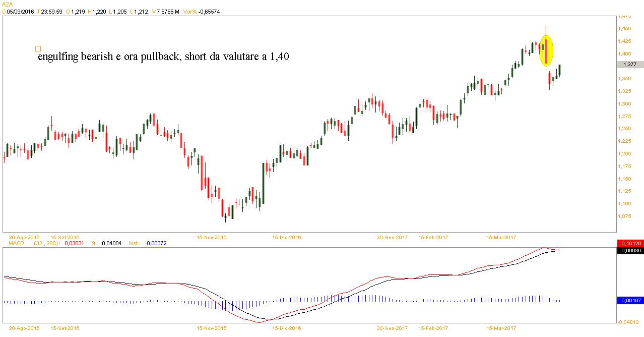The width and height of the screenshot is (644, 337).
Task: Click the hist value -0,00372
Action: pyautogui.click(x=155, y=243)
